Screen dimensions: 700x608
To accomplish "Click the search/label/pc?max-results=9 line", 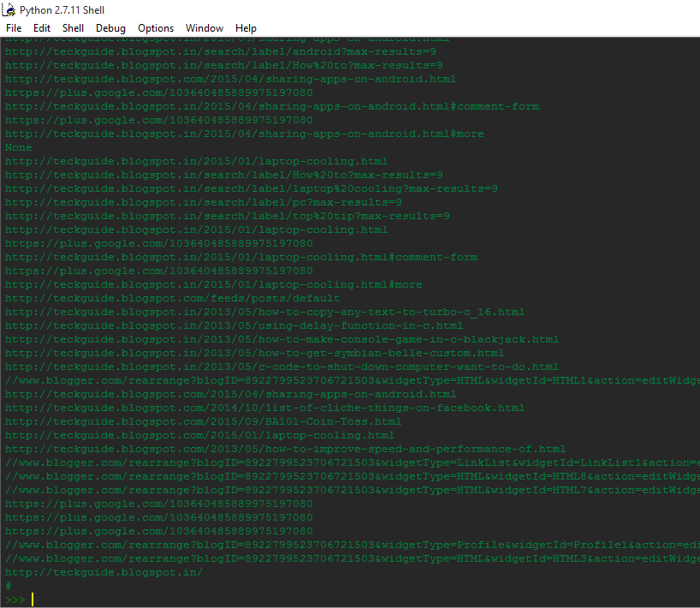I will pos(203,202).
